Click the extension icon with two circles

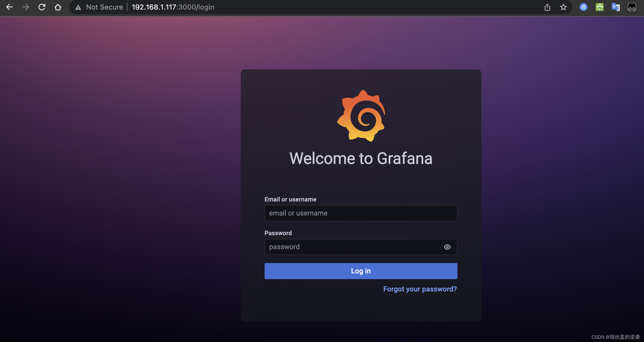[632, 7]
